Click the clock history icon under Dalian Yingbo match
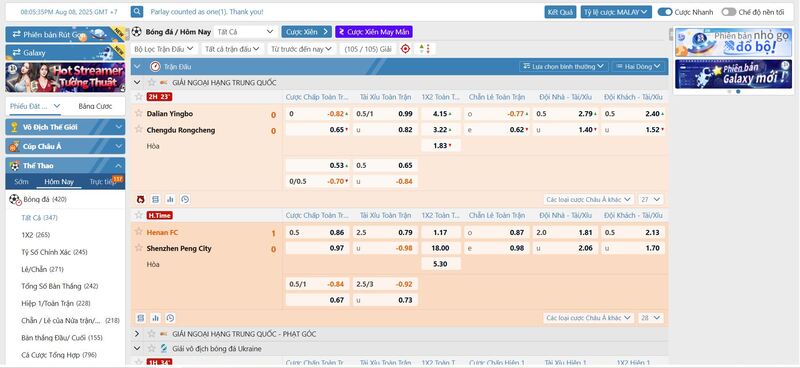800x368 pixels. tap(185, 200)
